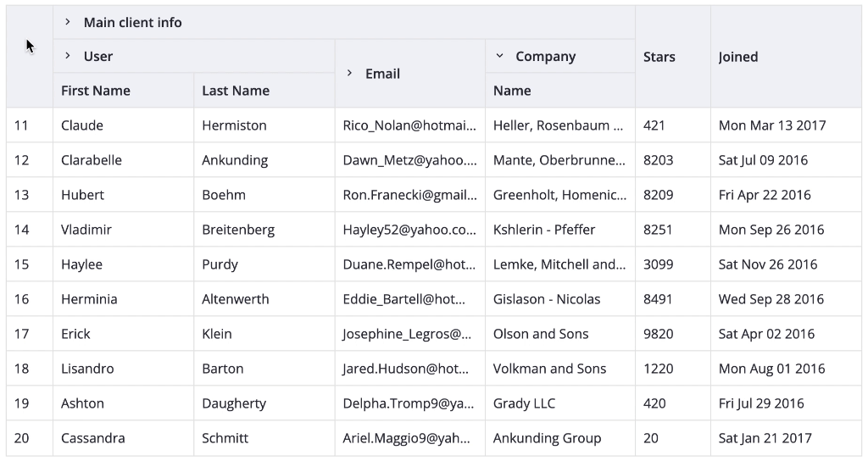The image size is (868, 461).
Task: Select the Ariel.Maggio9@yah... email cell
Action: (x=410, y=438)
